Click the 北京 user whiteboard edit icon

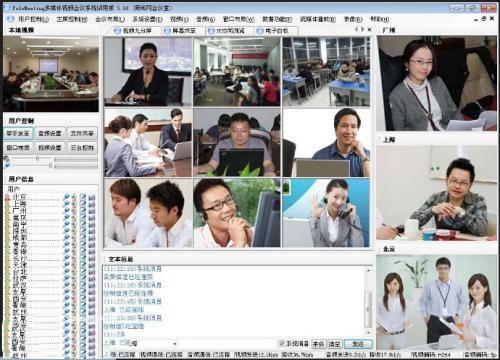pyautogui.click(x=83, y=197)
